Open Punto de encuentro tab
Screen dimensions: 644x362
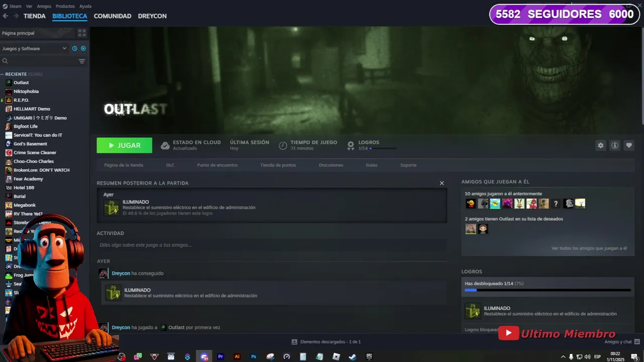217,165
